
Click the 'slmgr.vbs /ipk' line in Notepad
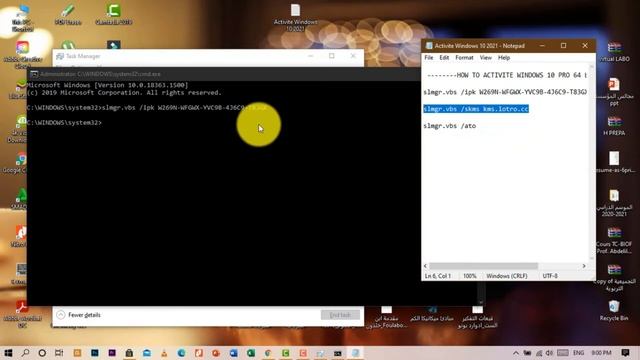point(505,92)
